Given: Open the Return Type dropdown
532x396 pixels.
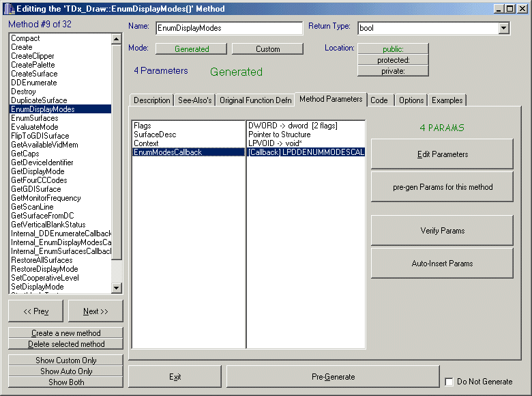Looking at the screenshot, I should [x=503, y=29].
